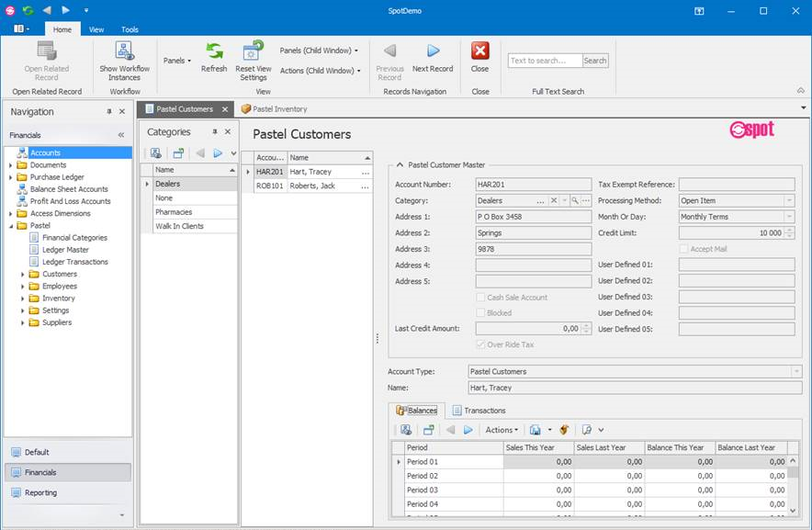The height and width of the screenshot is (530, 812).
Task: Click first icon in Balances toolbar
Action: point(406,430)
